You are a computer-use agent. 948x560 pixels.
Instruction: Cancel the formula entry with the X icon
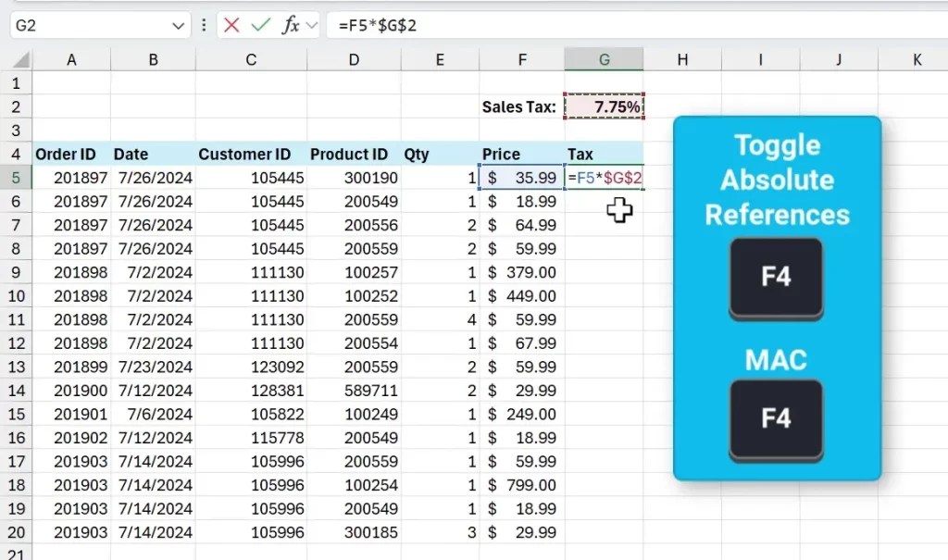tap(233, 25)
